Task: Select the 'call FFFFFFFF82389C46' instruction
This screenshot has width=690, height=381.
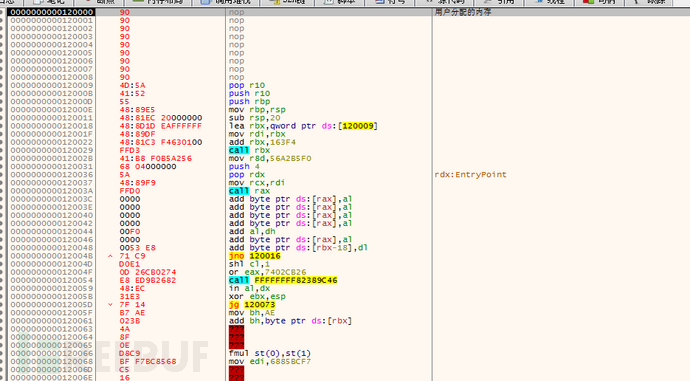Action: [x=283, y=280]
